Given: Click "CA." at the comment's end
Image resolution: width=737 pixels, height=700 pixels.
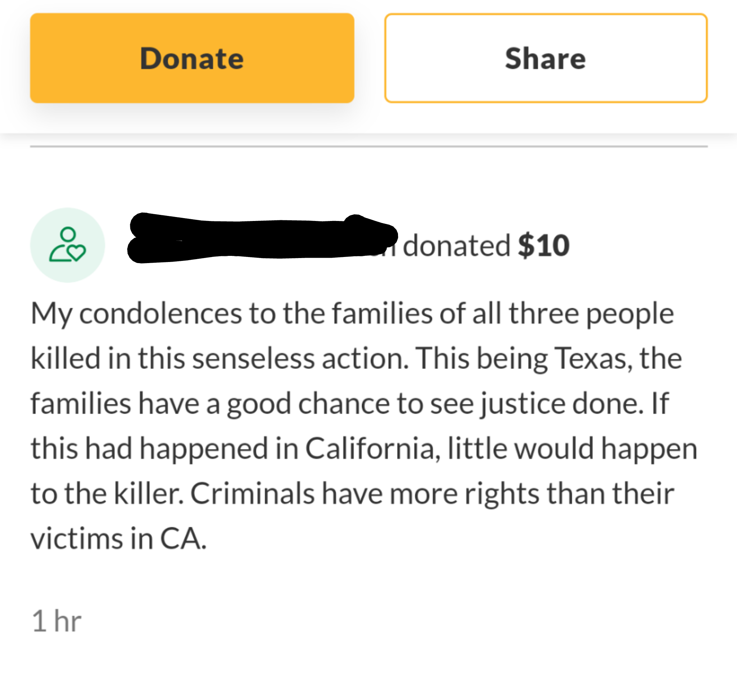Looking at the screenshot, I should 183,539.
